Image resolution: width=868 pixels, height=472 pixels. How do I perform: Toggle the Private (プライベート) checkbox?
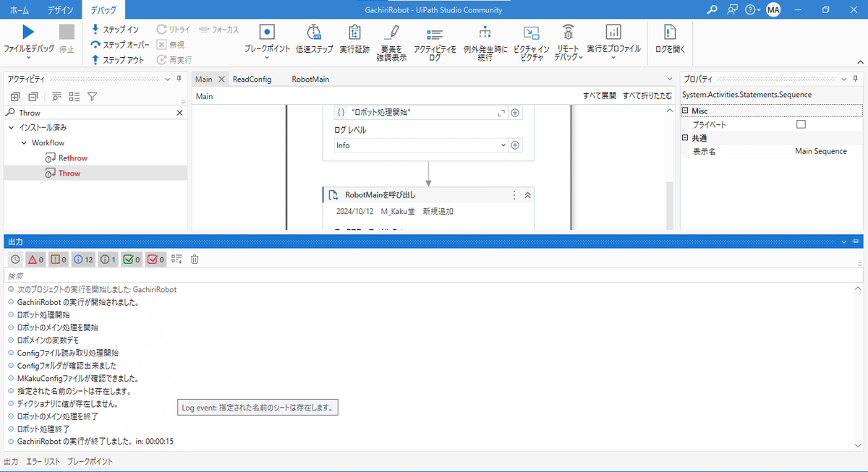click(x=801, y=124)
